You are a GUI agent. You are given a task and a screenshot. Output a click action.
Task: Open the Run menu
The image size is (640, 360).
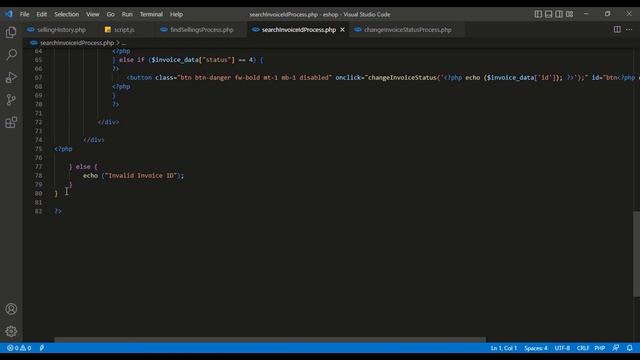tap(127, 14)
